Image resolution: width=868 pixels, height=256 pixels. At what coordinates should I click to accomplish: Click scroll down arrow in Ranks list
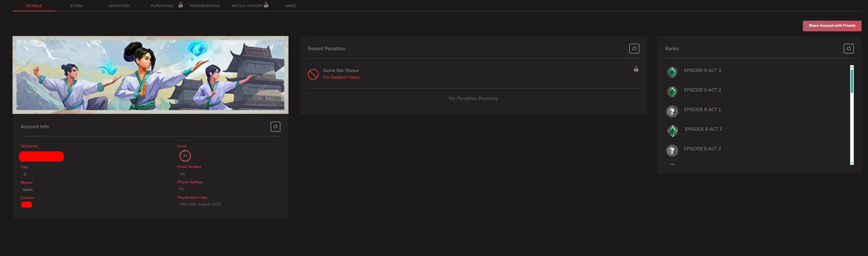[x=852, y=163]
